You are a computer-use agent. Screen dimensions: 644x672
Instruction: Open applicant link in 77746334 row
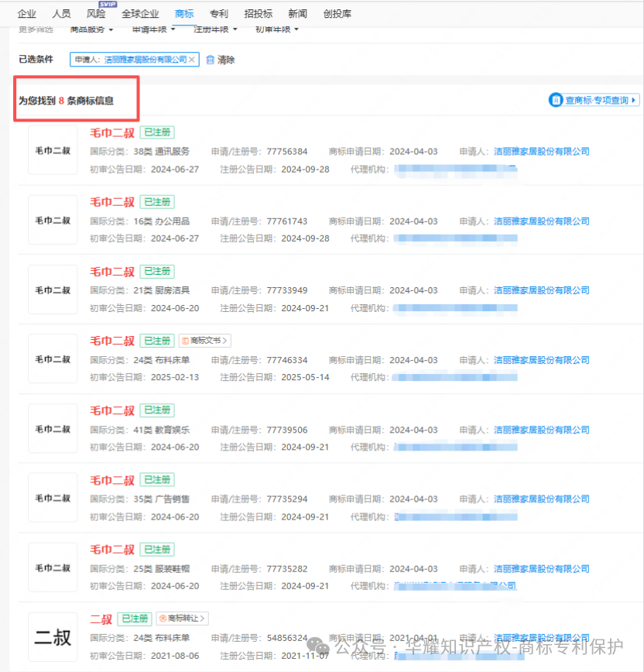[542, 360]
